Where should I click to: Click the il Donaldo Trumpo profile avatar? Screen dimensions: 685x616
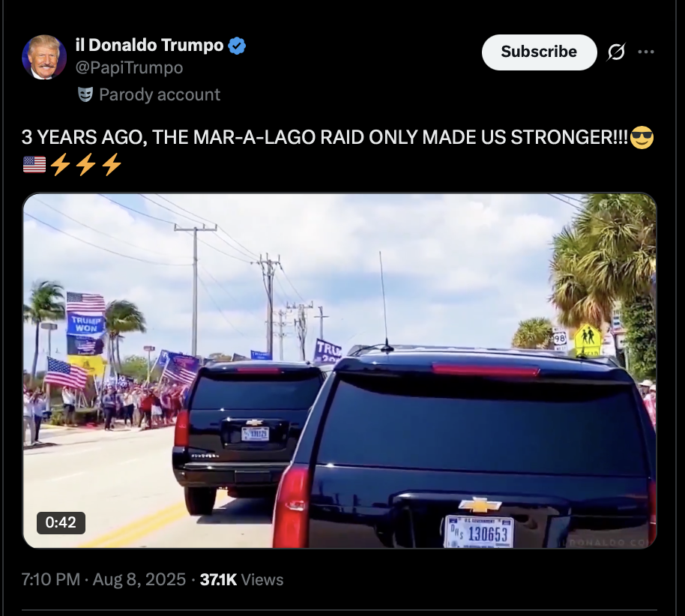[44, 57]
